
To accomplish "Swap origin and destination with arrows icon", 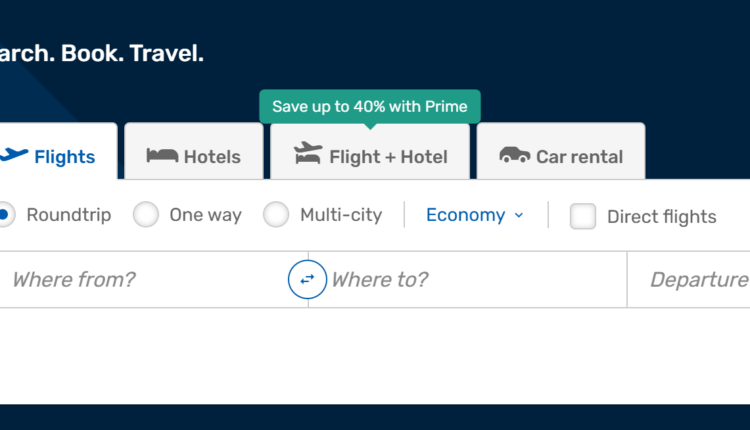I will pyautogui.click(x=308, y=279).
